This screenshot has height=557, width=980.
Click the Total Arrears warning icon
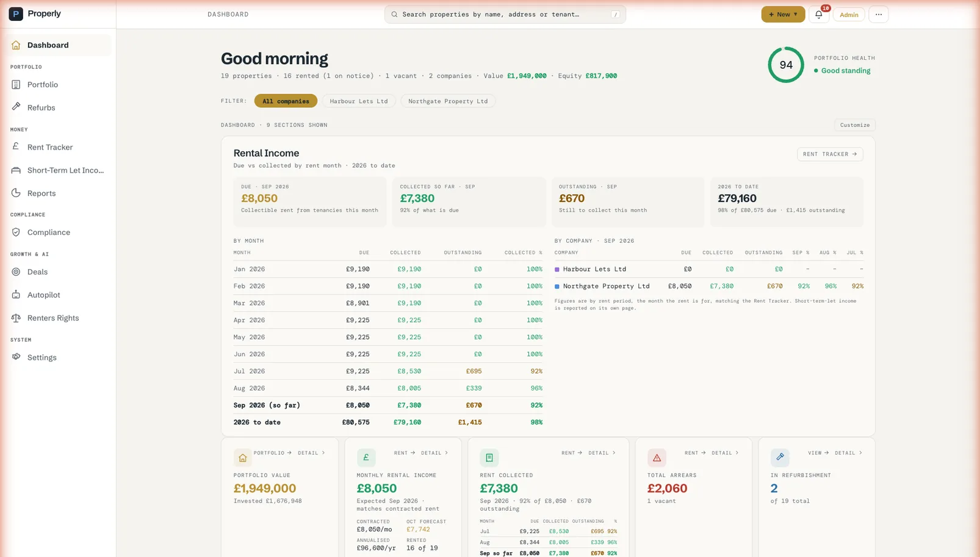pos(657,458)
